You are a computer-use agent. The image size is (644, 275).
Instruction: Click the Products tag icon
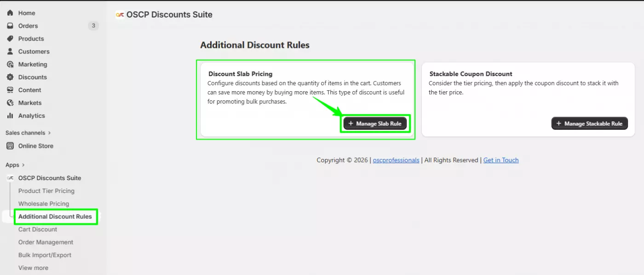tap(10, 39)
